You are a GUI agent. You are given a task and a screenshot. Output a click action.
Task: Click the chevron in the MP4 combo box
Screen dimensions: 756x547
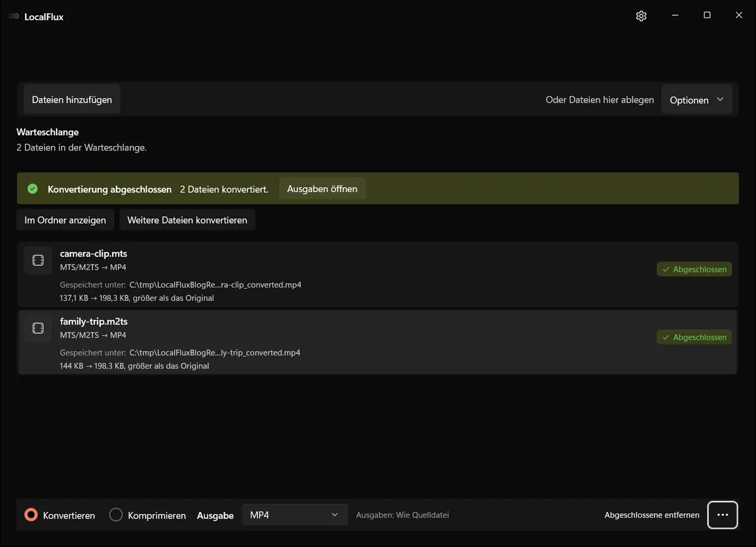[335, 515]
